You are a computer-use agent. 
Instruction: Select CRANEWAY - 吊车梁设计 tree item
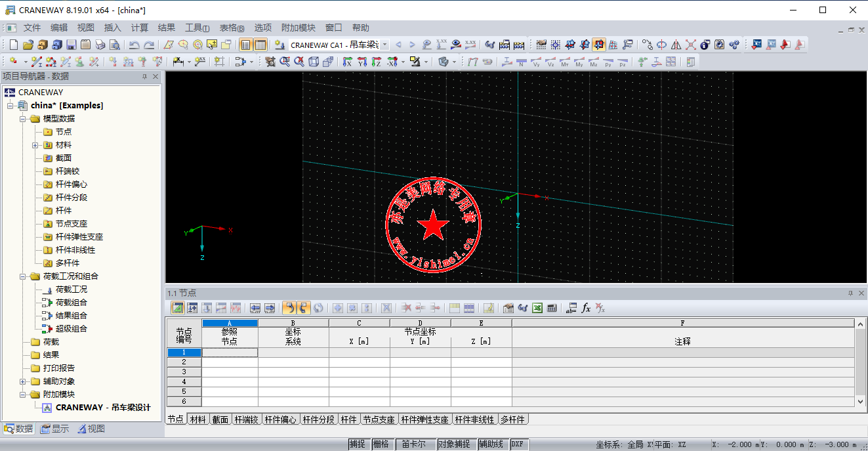[x=103, y=408]
